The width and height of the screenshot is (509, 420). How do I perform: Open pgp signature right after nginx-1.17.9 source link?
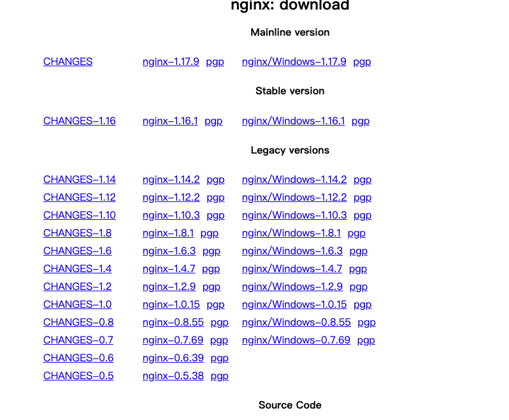tap(215, 62)
